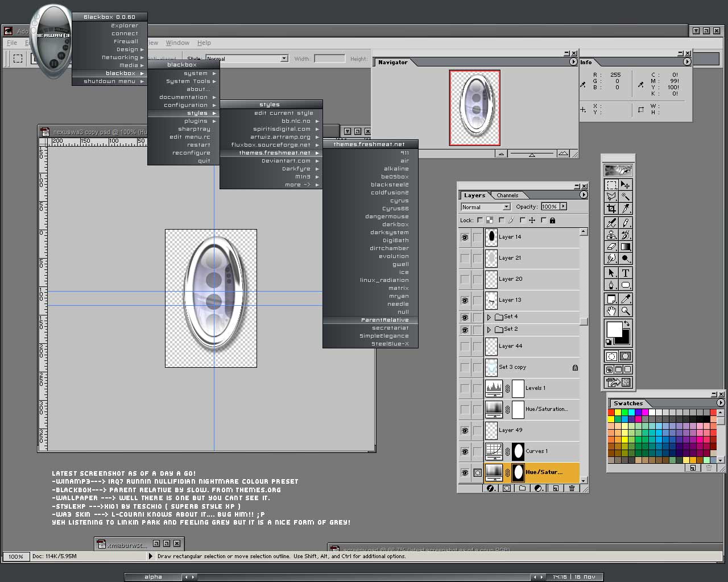Switch to the Channels tab
The image size is (728, 582).
tap(507, 195)
